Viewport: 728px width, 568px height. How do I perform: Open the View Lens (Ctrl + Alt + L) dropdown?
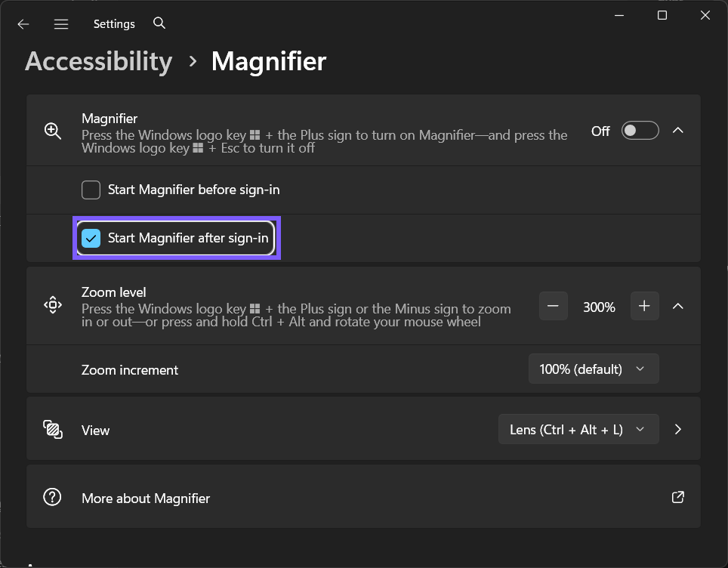click(x=578, y=430)
